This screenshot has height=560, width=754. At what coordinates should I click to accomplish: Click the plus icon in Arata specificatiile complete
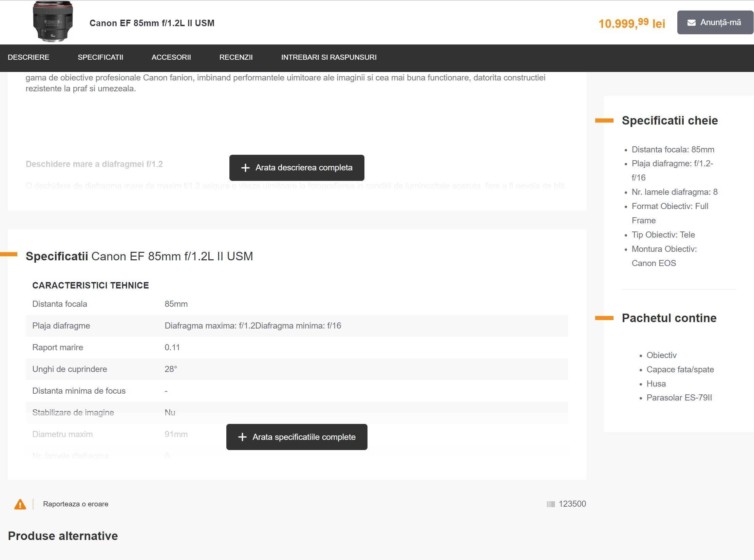(x=242, y=437)
